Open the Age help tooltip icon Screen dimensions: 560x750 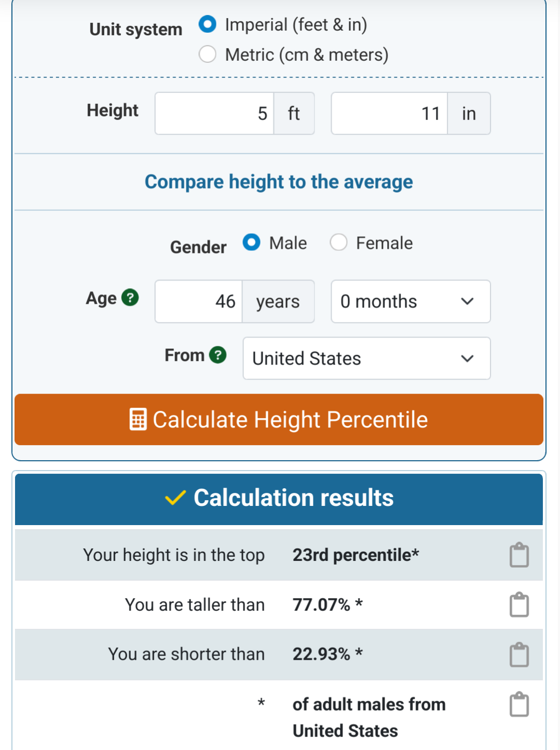coord(130,298)
